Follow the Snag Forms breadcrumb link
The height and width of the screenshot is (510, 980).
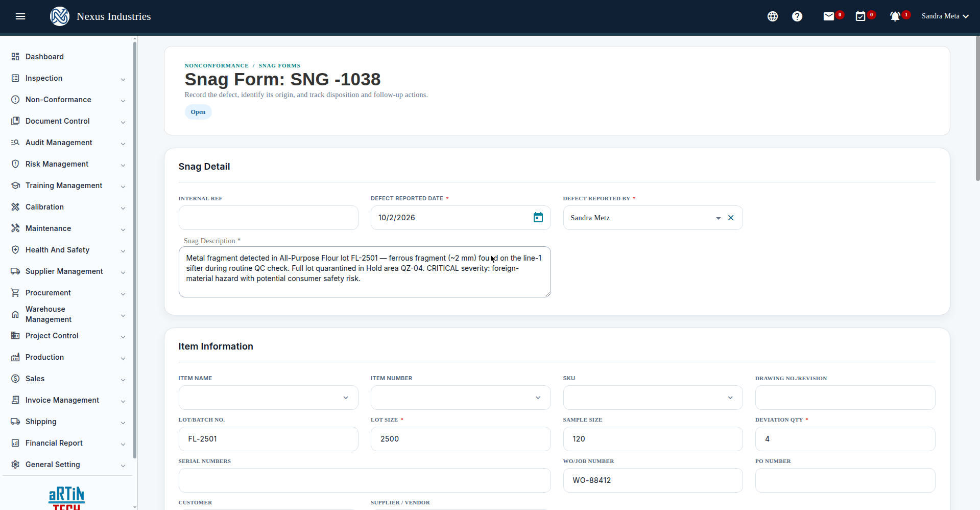coord(279,65)
